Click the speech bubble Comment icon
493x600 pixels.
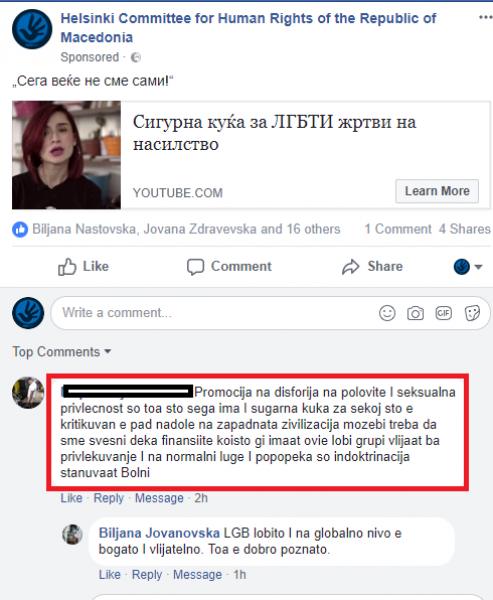195,267
